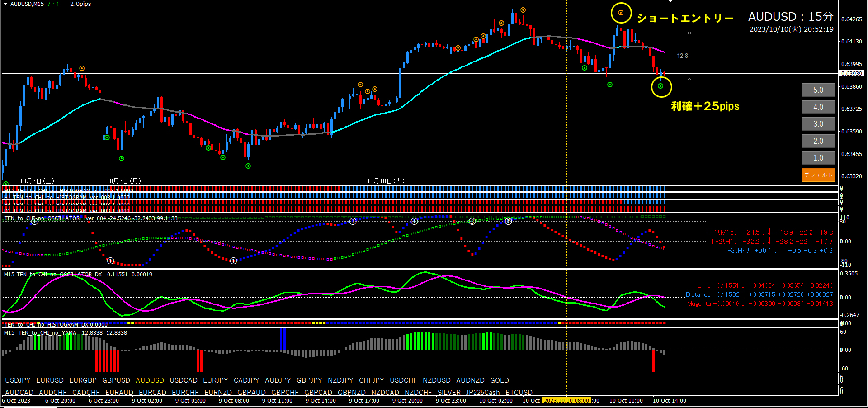Choose the EURJPY symbol
868x408 pixels.
click(x=216, y=380)
